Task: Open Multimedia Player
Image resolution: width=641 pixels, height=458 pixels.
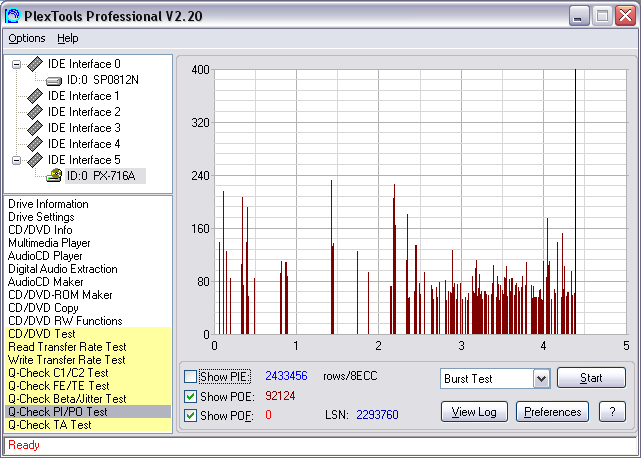Action: 49,243
